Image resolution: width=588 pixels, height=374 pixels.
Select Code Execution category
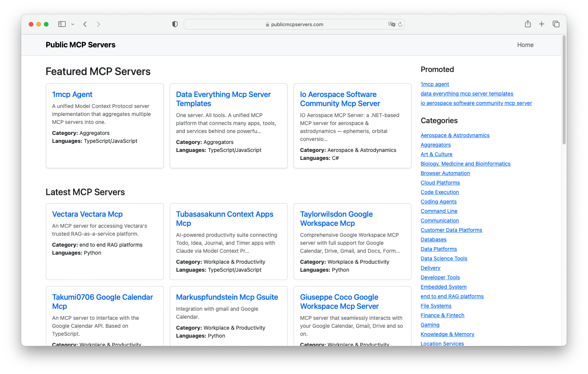coord(440,192)
